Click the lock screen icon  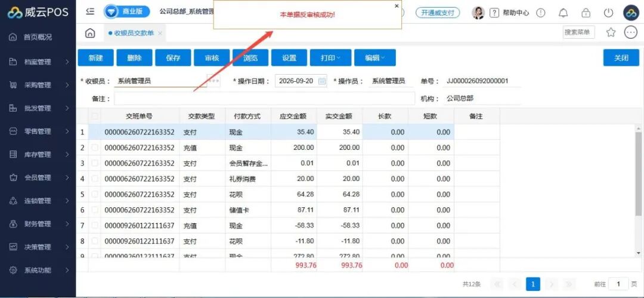[x=586, y=13]
